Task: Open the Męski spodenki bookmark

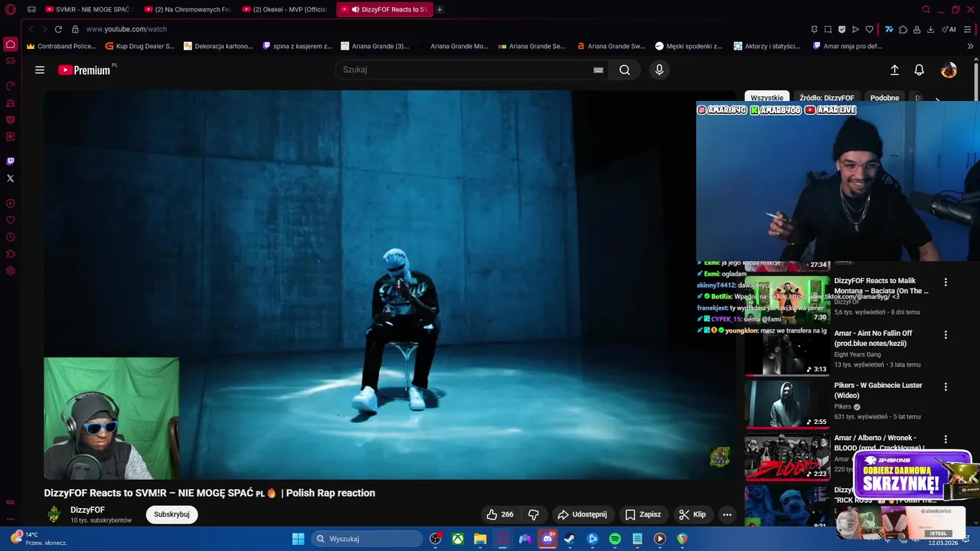Action: click(688, 46)
